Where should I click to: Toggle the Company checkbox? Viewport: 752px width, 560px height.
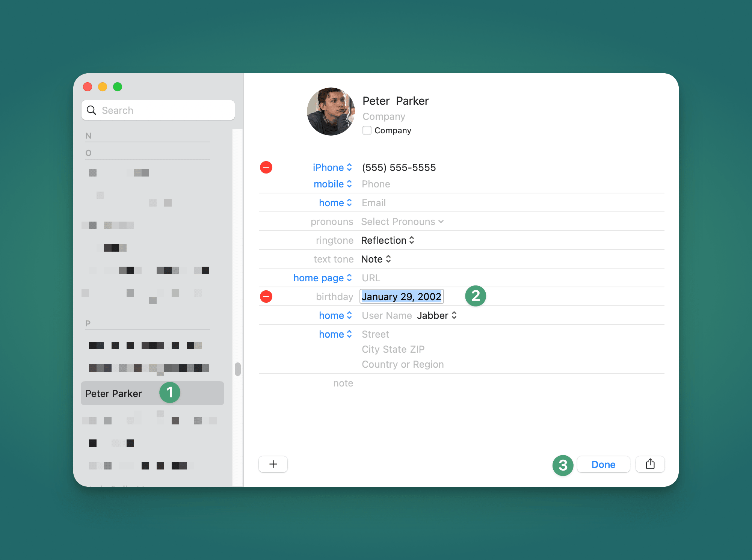[x=365, y=130]
